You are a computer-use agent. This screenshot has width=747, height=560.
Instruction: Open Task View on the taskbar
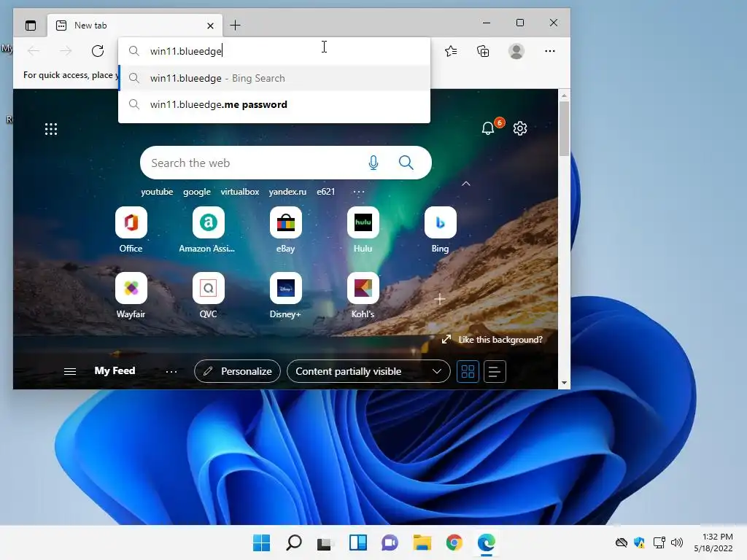coord(325,542)
